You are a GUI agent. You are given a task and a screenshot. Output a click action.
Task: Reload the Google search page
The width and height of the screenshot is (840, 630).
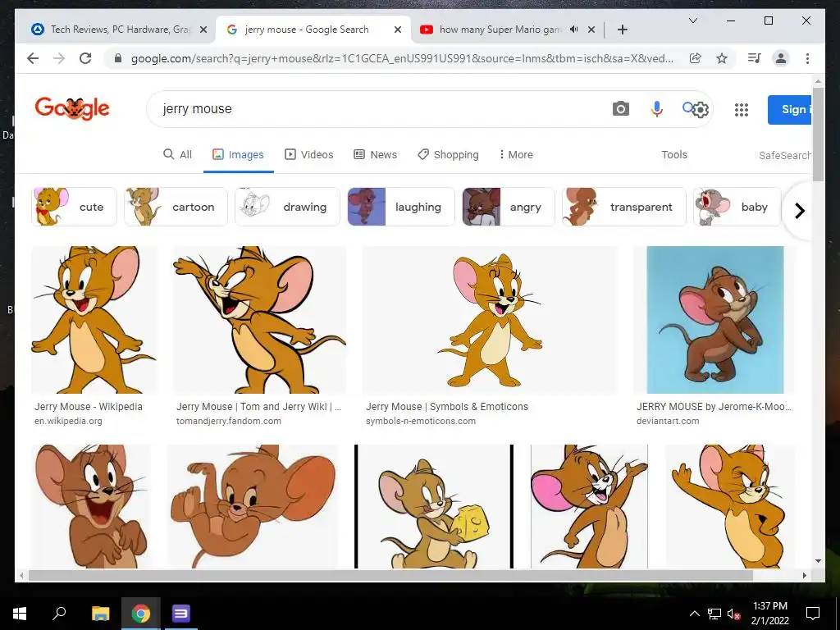tap(85, 58)
